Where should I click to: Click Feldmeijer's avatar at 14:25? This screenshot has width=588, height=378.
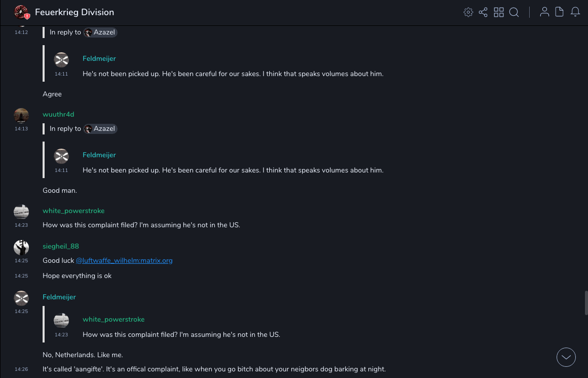21,298
